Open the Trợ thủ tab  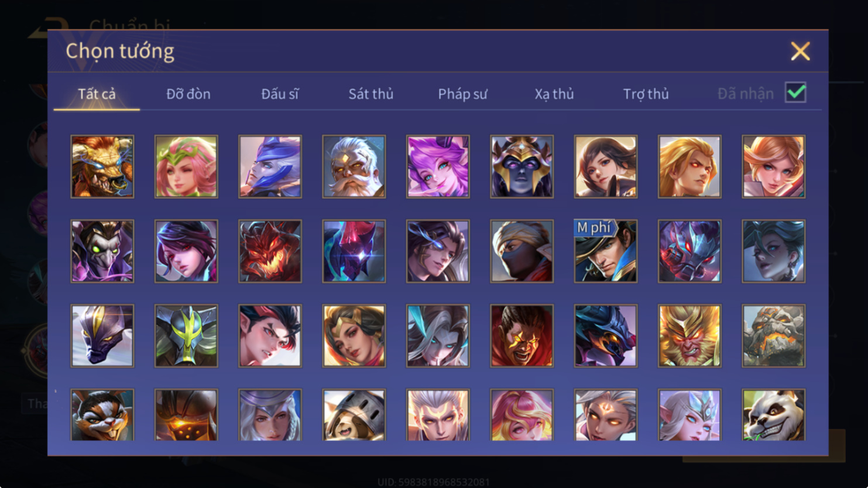(x=646, y=94)
